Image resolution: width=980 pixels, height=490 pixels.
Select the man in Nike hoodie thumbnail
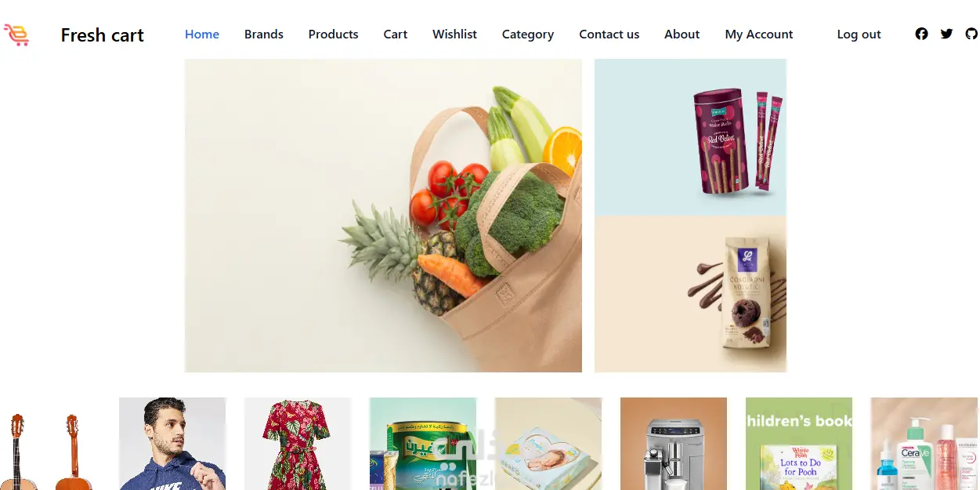click(x=172, y=444)
